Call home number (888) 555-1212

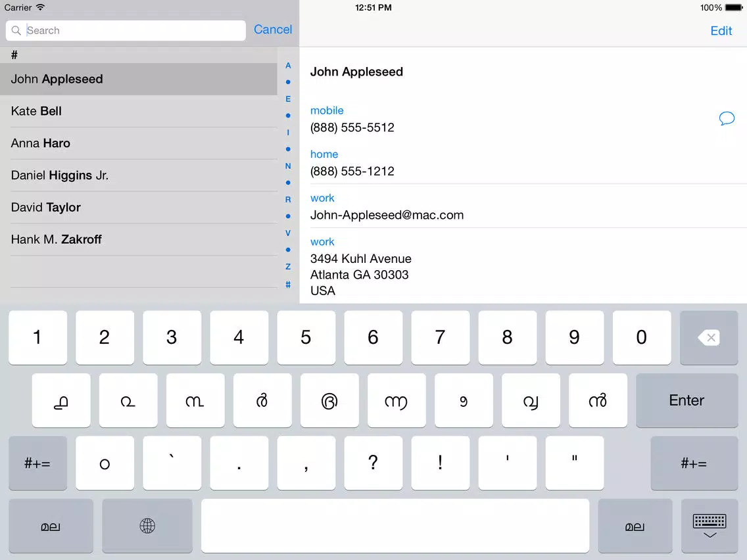pos(352,172)
